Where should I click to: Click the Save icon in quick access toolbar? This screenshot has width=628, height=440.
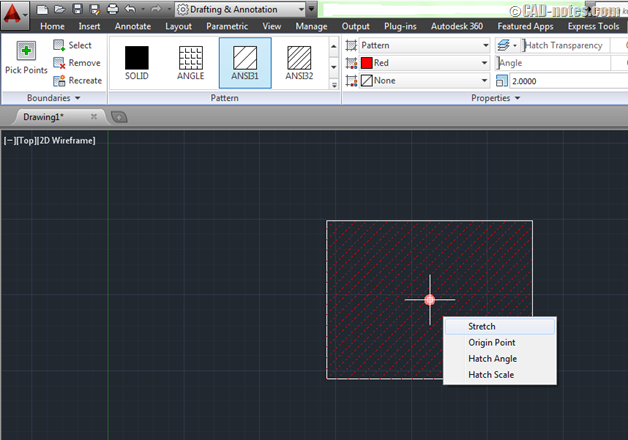pos(77,9)
